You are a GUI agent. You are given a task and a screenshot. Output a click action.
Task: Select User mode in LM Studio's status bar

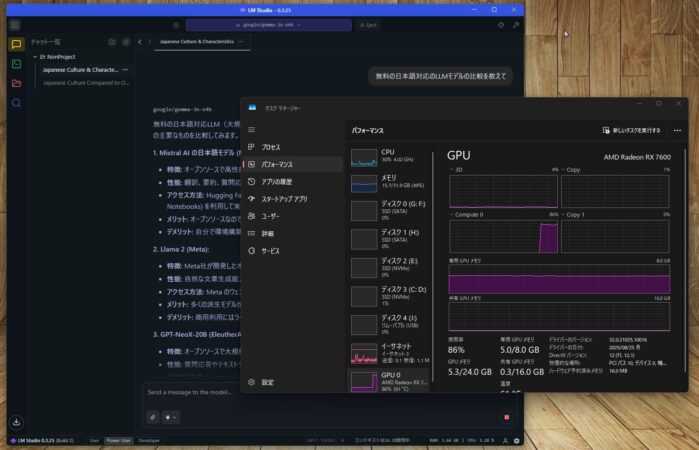coord(95,441)
